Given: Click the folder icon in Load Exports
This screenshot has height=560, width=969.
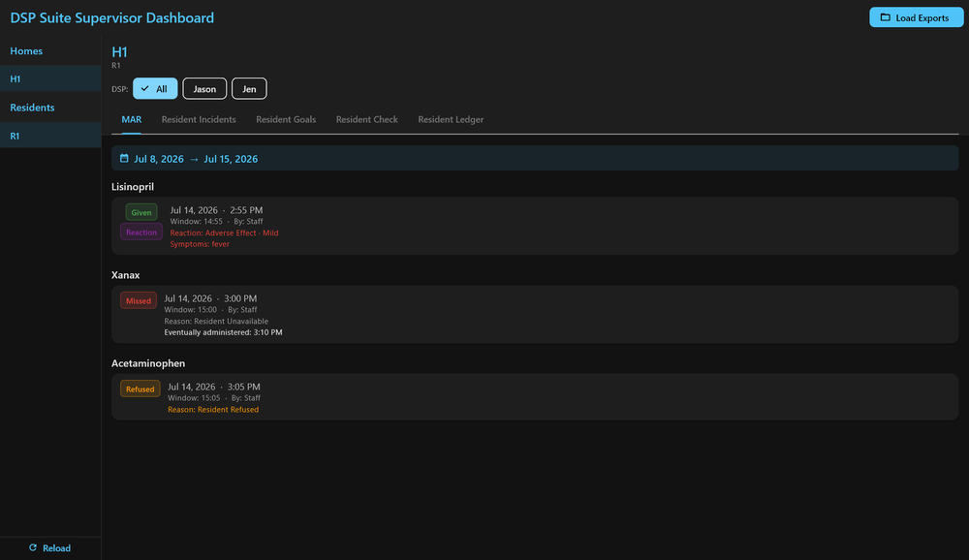Looking at the screenshot, I should coord(885,17).
